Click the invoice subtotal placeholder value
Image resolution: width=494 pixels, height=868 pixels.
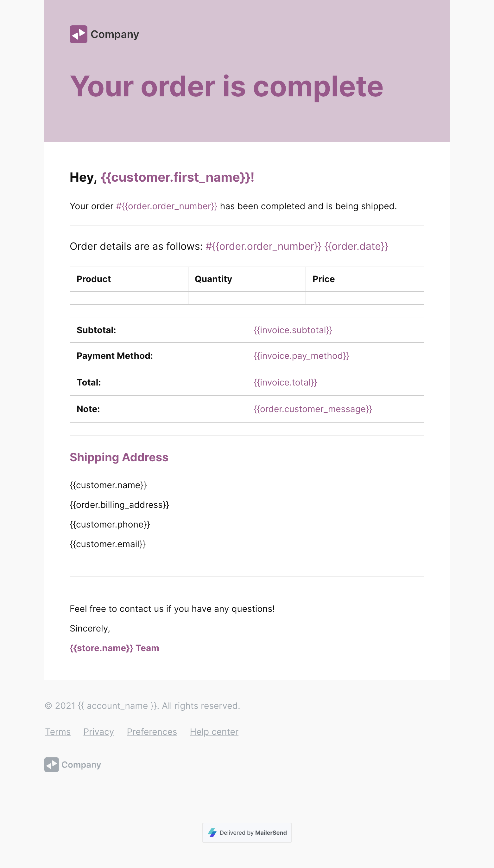coord(293,330)
